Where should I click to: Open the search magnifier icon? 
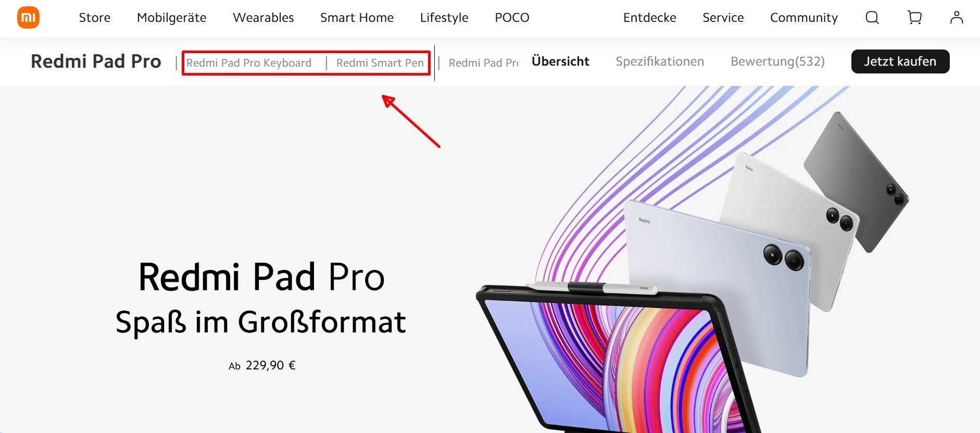pos(872,18)
